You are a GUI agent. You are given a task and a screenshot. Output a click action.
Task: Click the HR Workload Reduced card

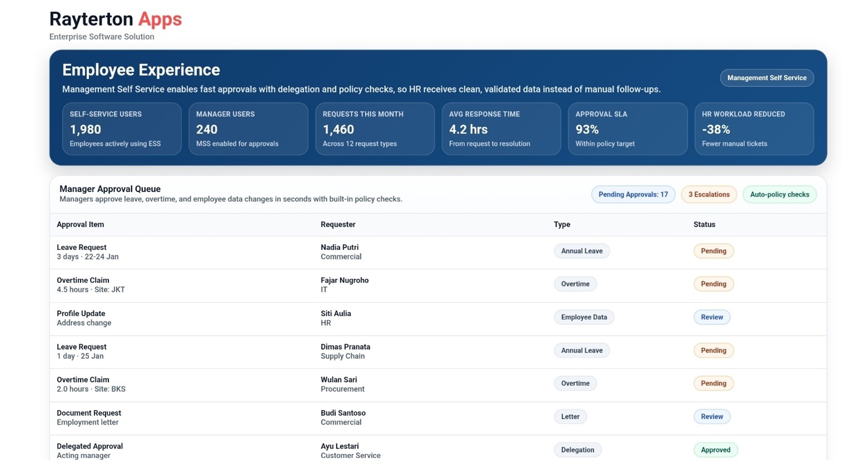pos(753,129)
